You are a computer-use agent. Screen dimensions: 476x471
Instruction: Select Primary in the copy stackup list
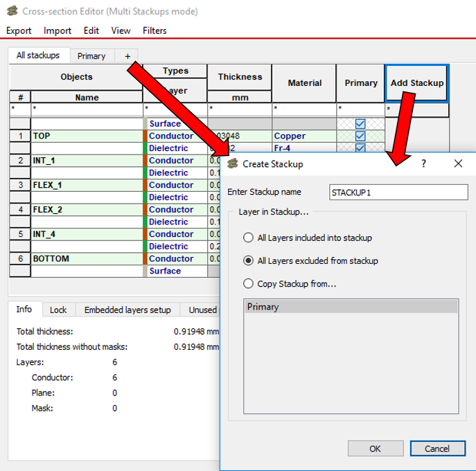351,307
